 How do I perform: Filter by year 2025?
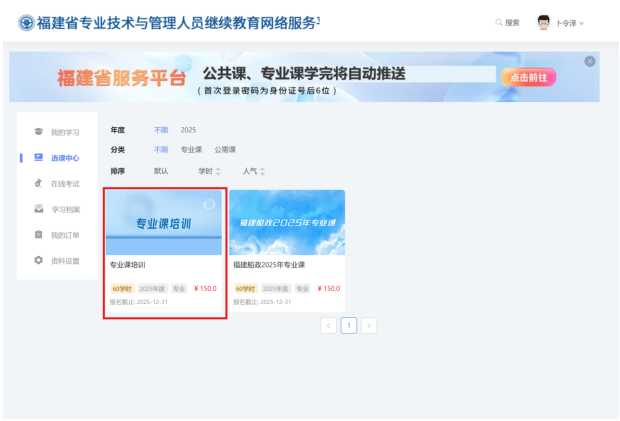(x=188, y=130)
